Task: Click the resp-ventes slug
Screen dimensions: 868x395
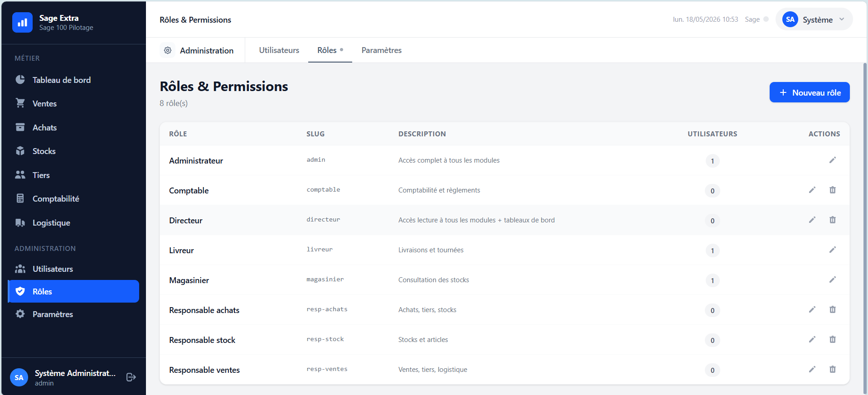Action: (327, 369)
